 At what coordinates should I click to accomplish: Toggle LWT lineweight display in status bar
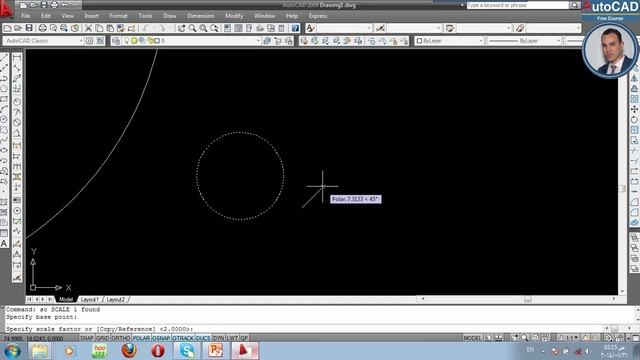pos(232,338)
